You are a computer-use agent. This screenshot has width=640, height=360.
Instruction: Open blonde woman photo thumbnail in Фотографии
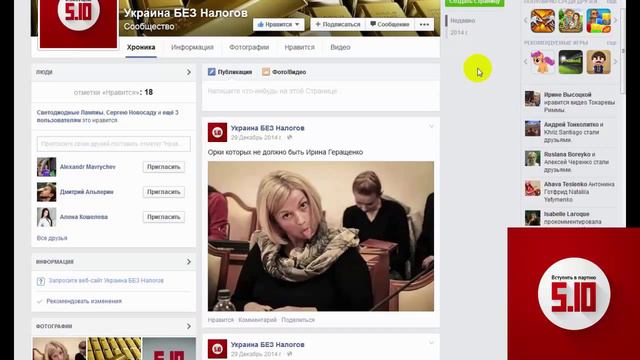pyautogui.click(x=59, y=349)
